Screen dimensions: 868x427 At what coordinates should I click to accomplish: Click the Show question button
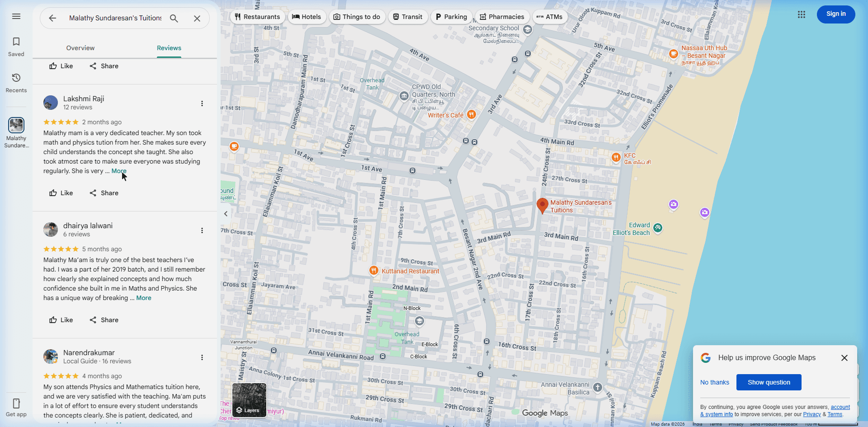[x=769, y=382]
